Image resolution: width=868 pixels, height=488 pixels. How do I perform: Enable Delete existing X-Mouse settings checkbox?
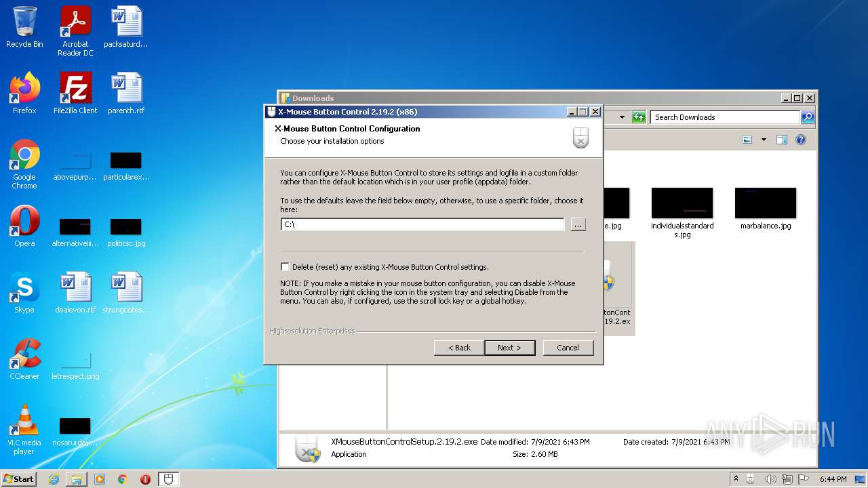coord(285,267)
